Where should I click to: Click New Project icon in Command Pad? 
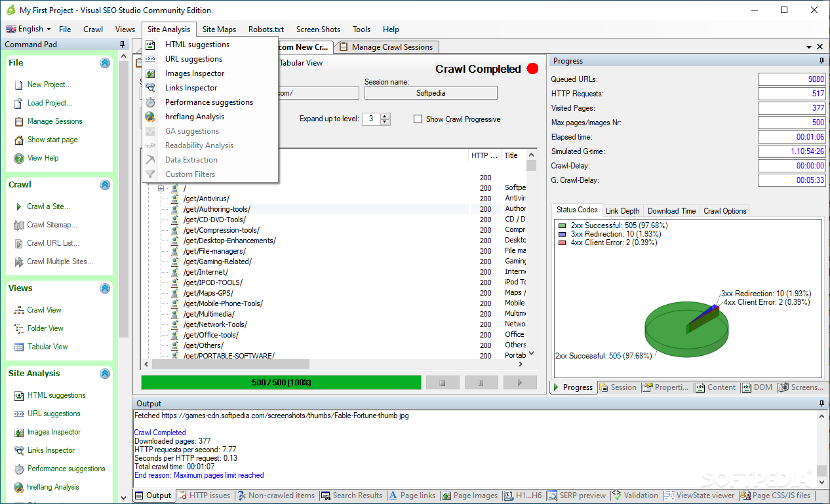click(19, 85)
